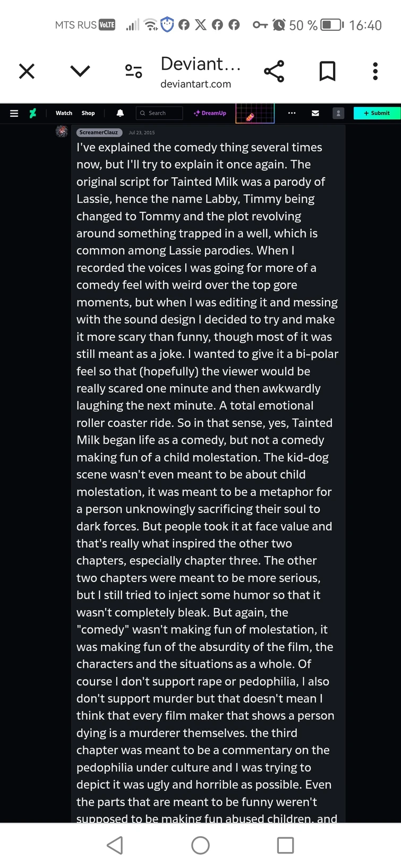Open ScreamerClauz's profile link
This screenshot has width=401, height=868.
point(99,132)
